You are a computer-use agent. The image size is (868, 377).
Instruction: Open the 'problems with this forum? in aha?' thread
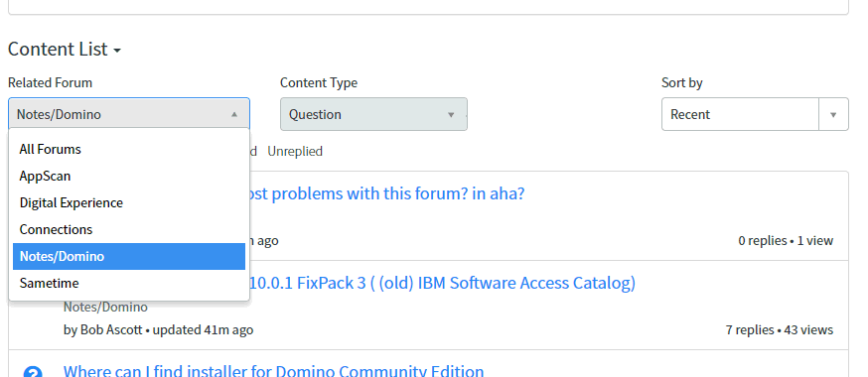pos(386,194)
